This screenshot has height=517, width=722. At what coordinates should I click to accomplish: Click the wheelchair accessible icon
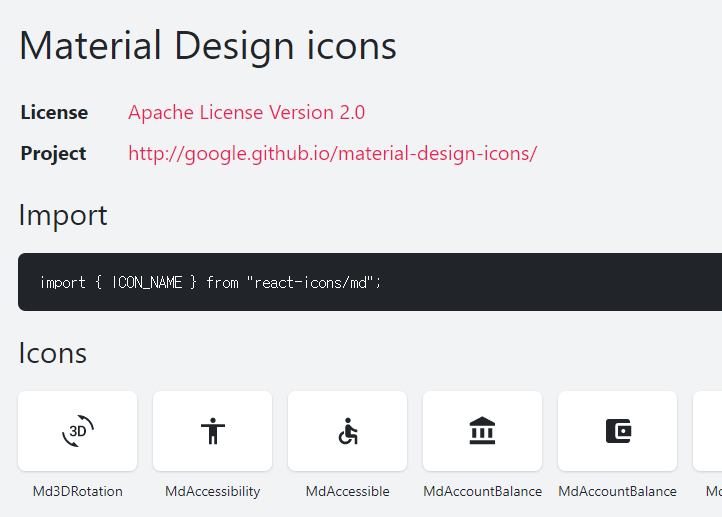coord(347,431)
